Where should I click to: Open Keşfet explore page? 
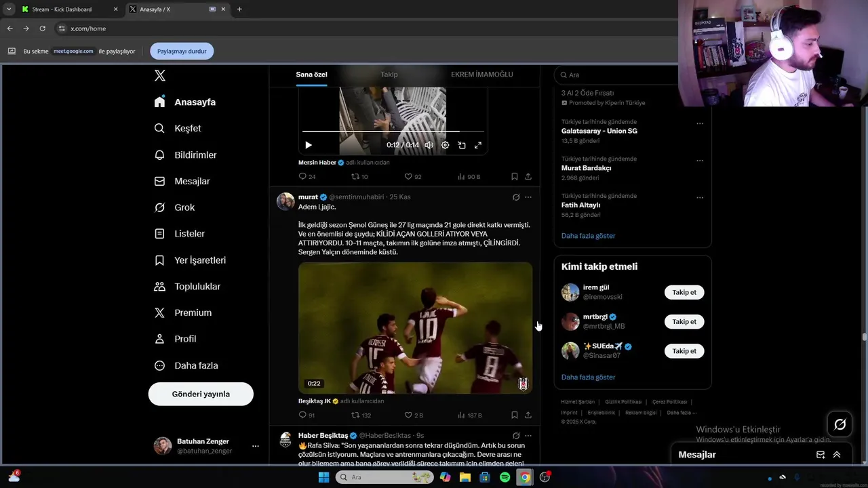point(177,128)
